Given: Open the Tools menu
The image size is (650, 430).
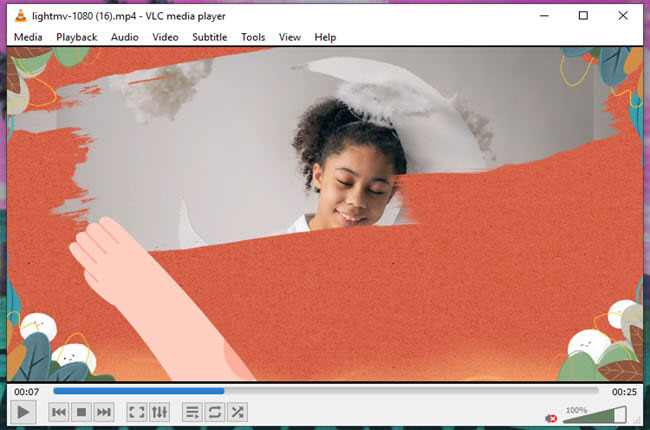Looking at the screenshot, I should click(x=253, y=37).
